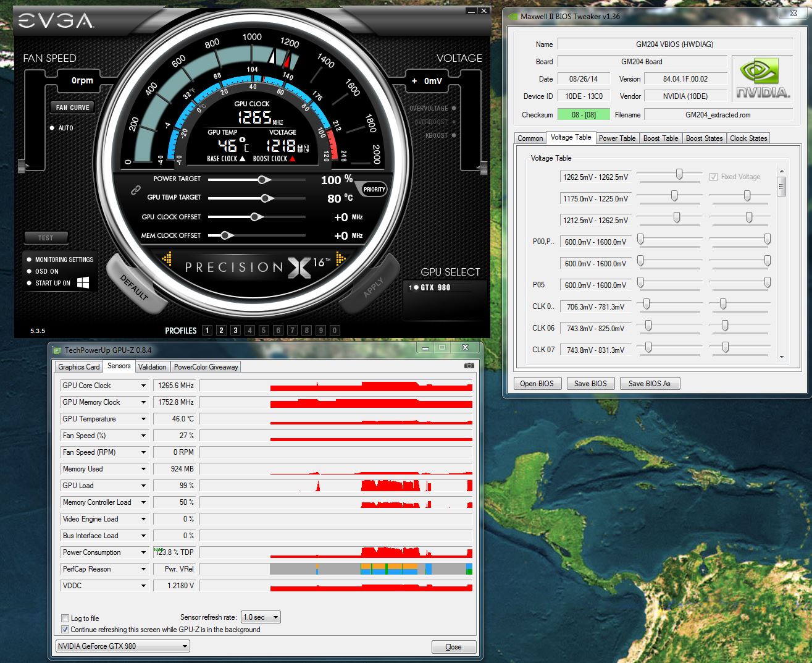Click the Close button in GPU-Z

coord(453,647)
